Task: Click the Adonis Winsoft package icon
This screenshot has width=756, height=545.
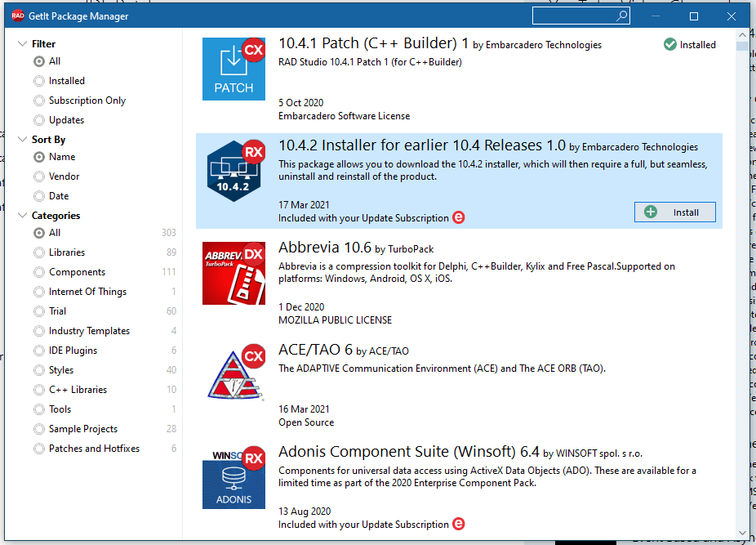Action: coord(233,477)
